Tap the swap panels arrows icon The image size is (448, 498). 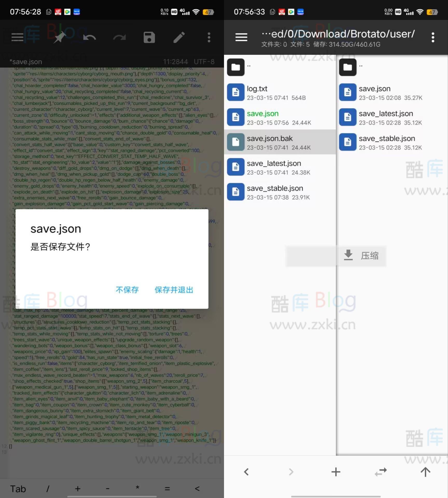381,472
